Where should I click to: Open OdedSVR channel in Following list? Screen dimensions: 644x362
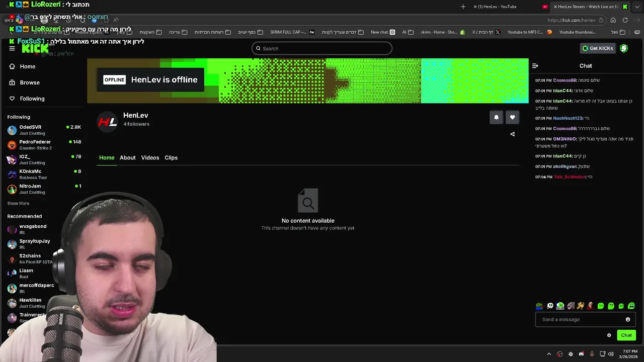pyautogui.click(x=44, y=130)
